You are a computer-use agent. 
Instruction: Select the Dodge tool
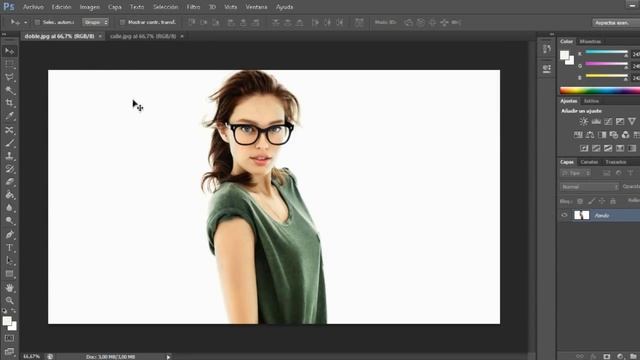[9, 221]
